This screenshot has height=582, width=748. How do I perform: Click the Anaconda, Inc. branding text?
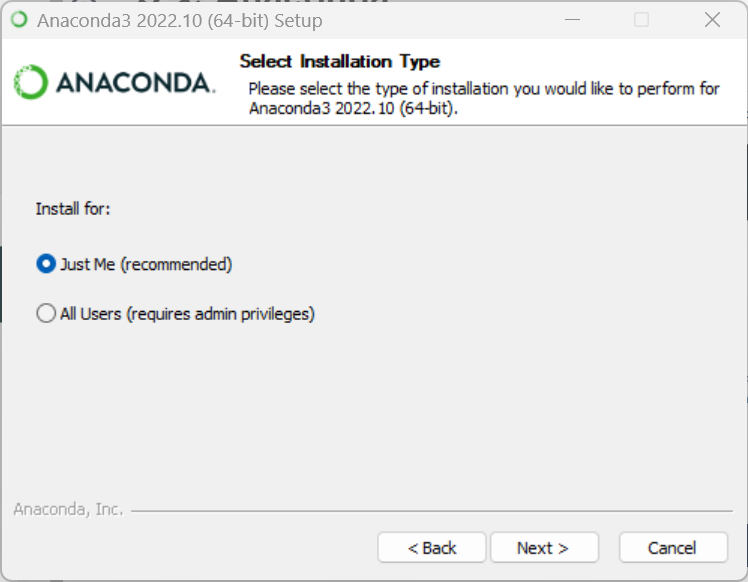pyautogui.click(x=68, y=509)
